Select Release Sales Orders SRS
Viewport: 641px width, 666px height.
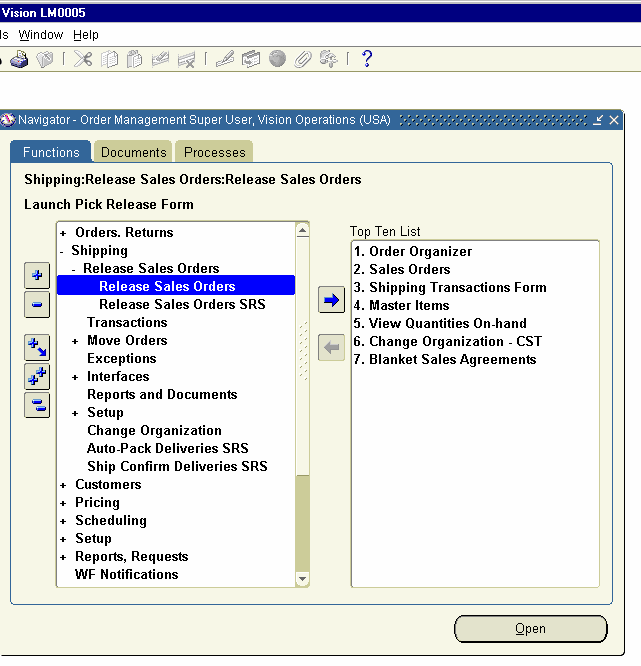pyautogui.click(x=182, y=304)
